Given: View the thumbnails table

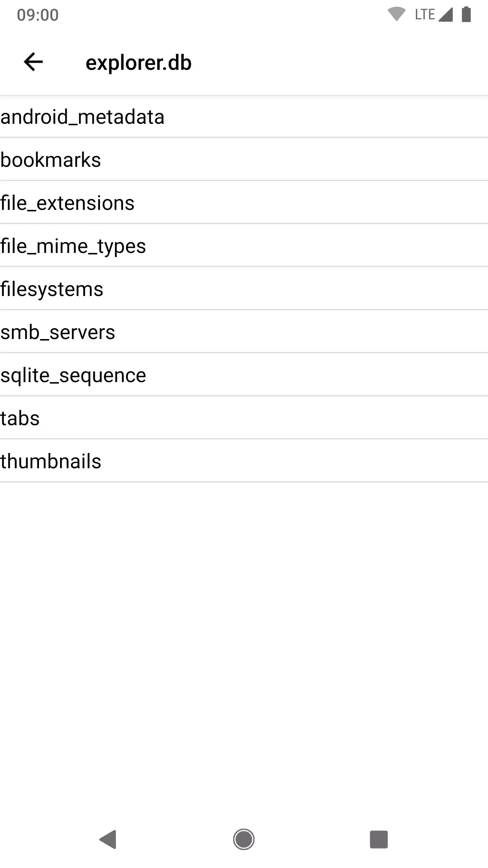Looking at the screenshot, I should coord(50,460).
